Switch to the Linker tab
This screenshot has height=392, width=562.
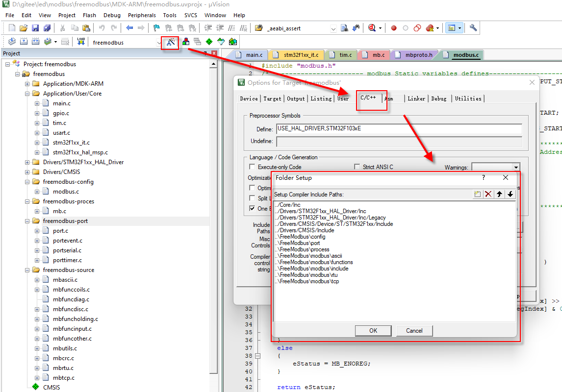pyautogui.click(x=416, y=98)
